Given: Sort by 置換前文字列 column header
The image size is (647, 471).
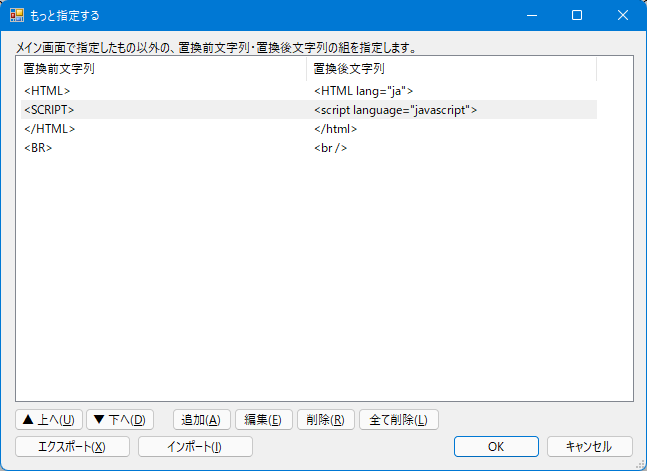Looking at the screenshot, I should click(x=162, y=69).
